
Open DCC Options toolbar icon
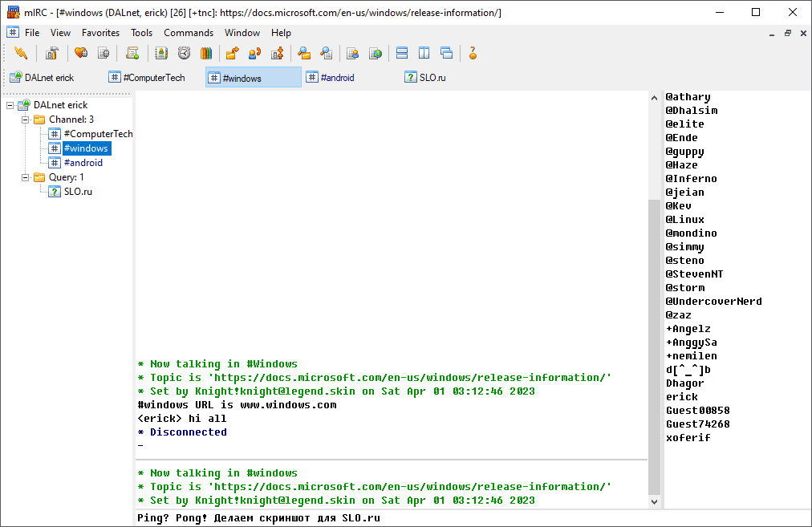(278, 53)
